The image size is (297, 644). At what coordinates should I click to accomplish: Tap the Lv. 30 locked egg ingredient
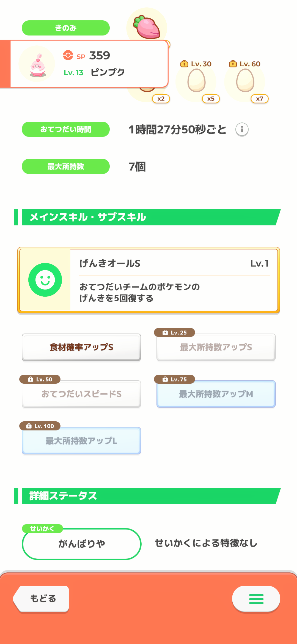(196, 80)
